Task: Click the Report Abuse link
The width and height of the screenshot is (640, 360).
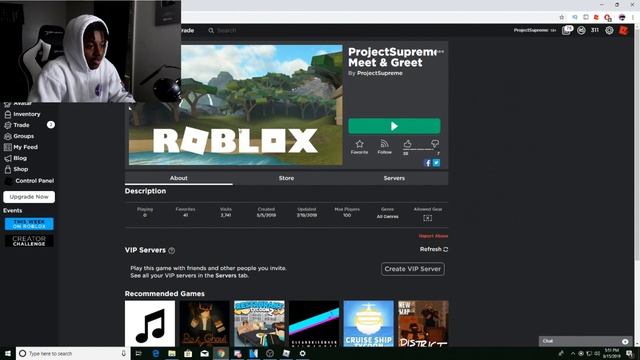Action: click(x=433, y=236)
